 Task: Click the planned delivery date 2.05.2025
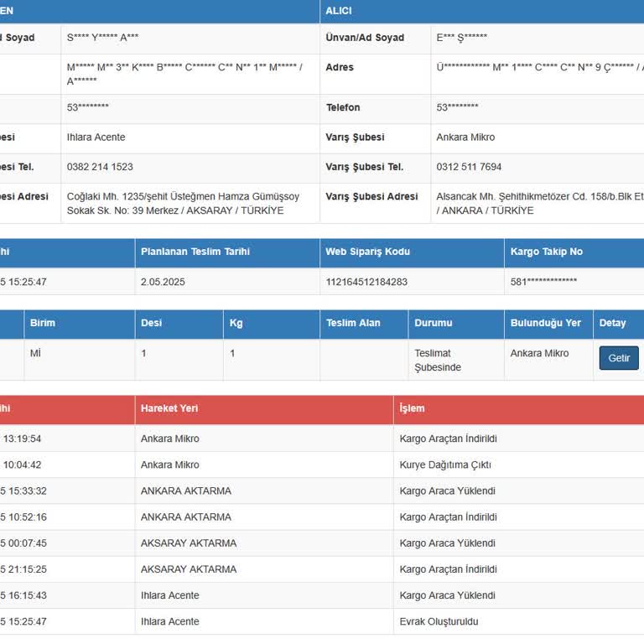[x=163, y=282]
